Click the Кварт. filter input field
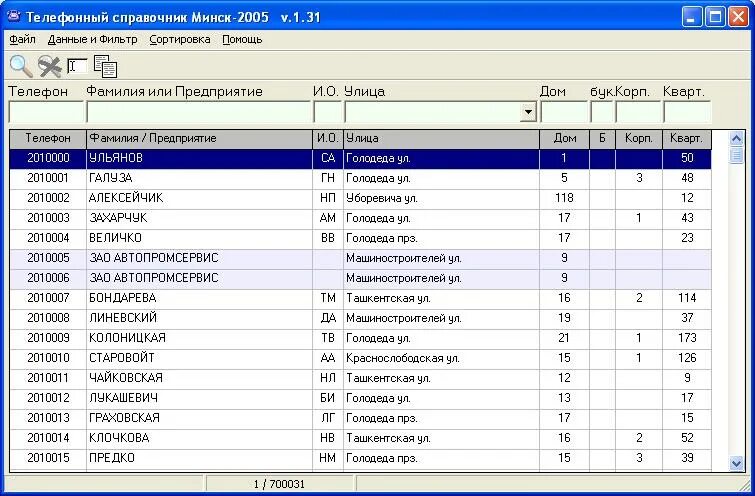The width and height of the screenshot is (755, 496). pos(687,112)
